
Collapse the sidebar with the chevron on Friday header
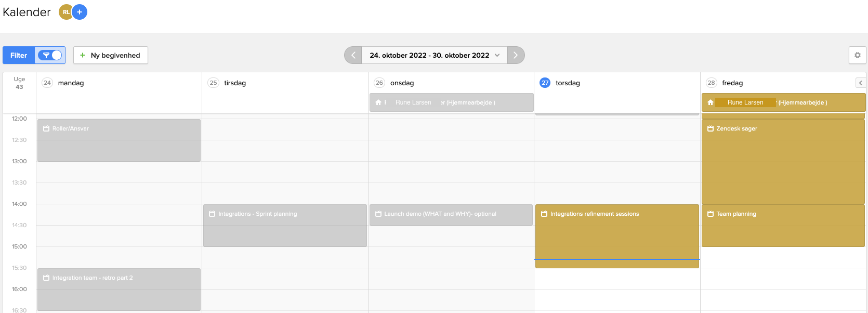[860, 83]
